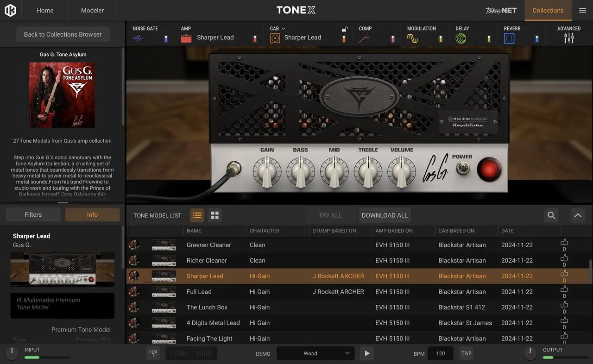Click the BPM value field
The image size is (593, 364).
click(x=441, y=353)
